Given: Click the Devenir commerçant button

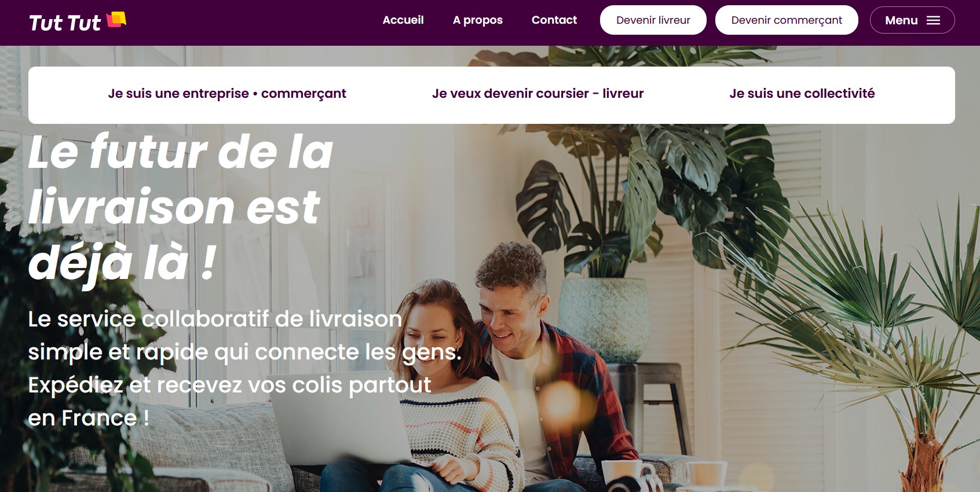Looking at the screenshot, I should [x=787, y=20].
